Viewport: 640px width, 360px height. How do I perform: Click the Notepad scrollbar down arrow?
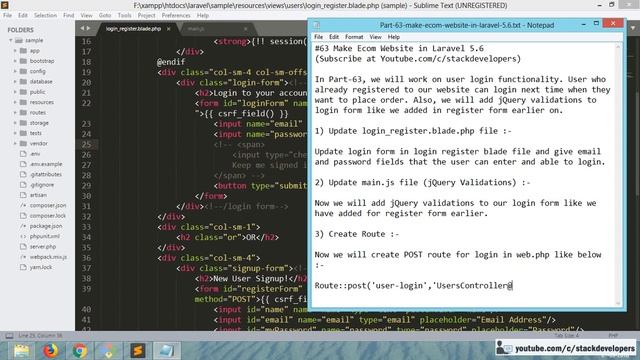click(618, 303)
